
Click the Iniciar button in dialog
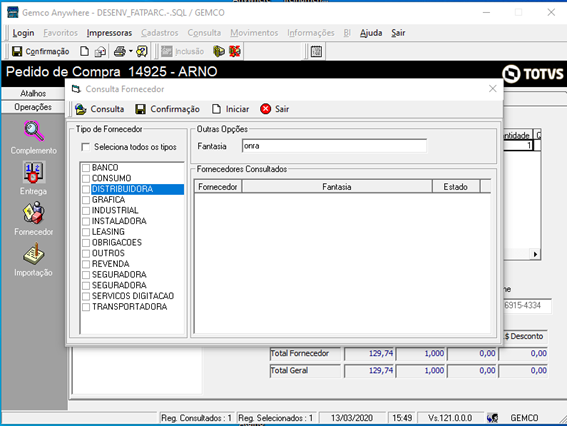(230, 109)
